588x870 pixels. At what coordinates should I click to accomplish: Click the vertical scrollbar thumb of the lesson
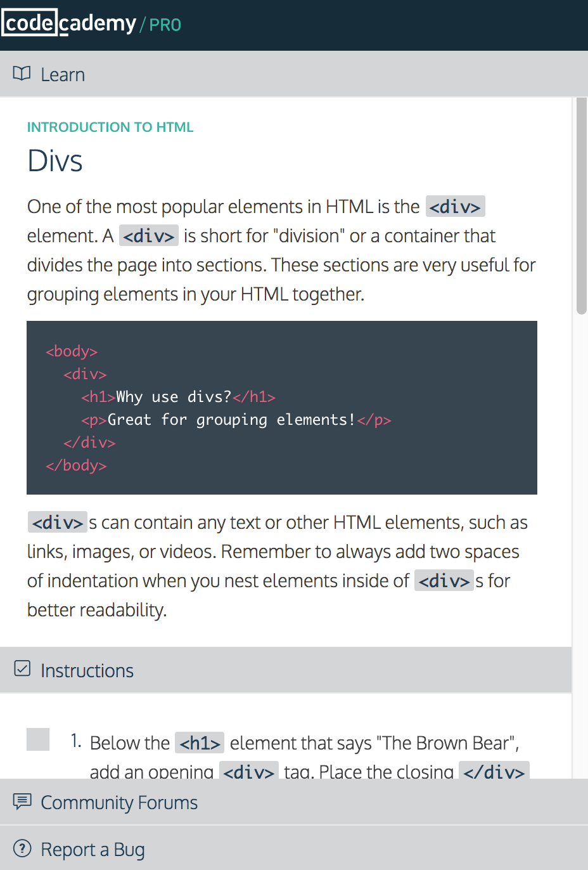(581, 206)
